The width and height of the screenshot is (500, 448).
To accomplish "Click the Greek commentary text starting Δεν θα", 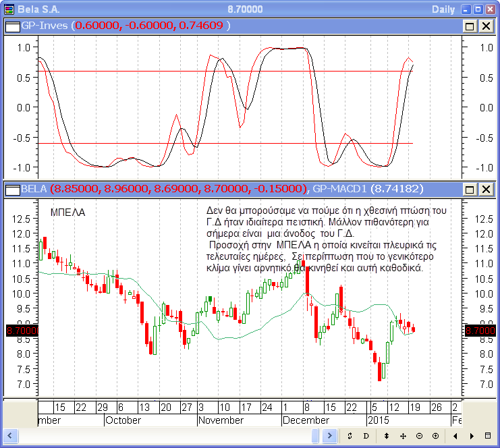I will pos(326,239).
